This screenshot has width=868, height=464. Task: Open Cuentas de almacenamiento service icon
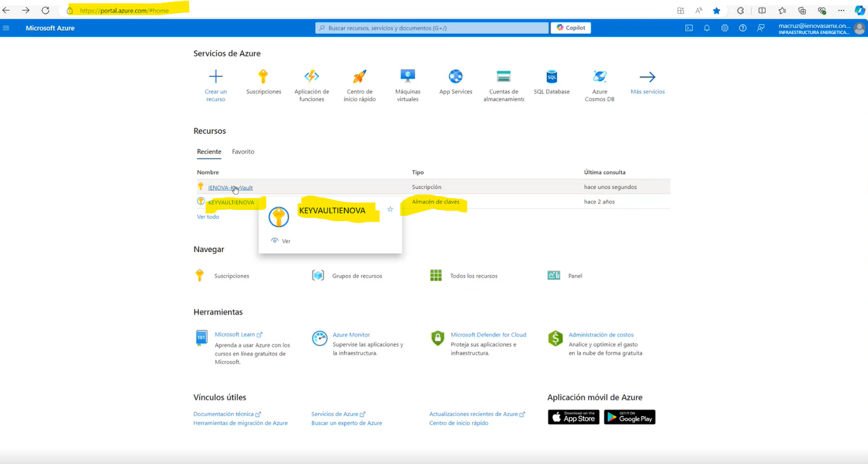(504, 76)
